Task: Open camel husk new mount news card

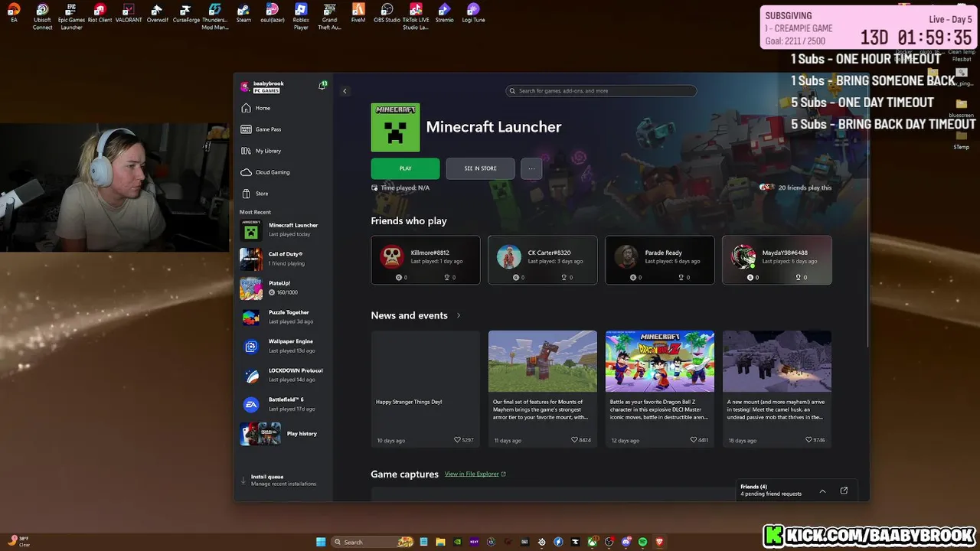Action: (777, 389)
